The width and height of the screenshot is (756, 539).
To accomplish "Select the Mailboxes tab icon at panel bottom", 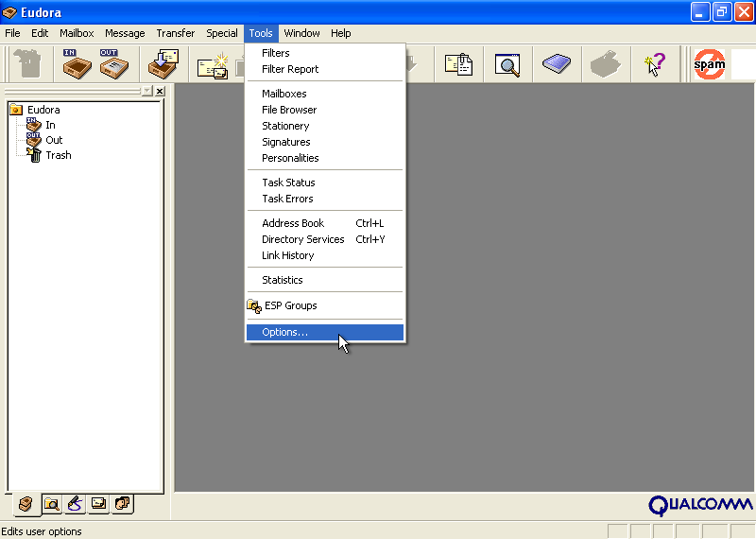I will pos(26,504).
